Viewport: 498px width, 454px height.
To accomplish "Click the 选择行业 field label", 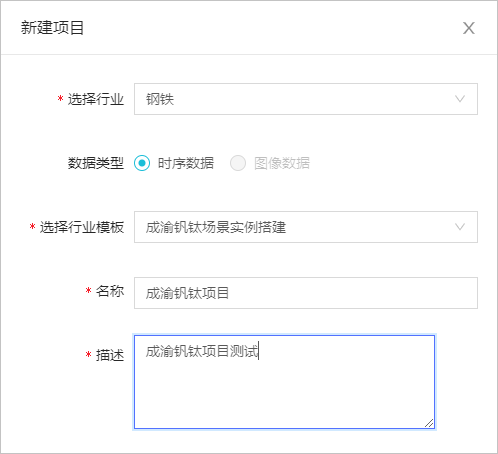I will [96, 99].
